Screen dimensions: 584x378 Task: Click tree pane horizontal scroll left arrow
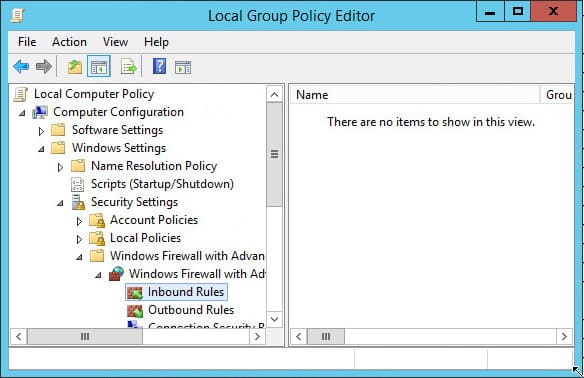coord(18,337)
